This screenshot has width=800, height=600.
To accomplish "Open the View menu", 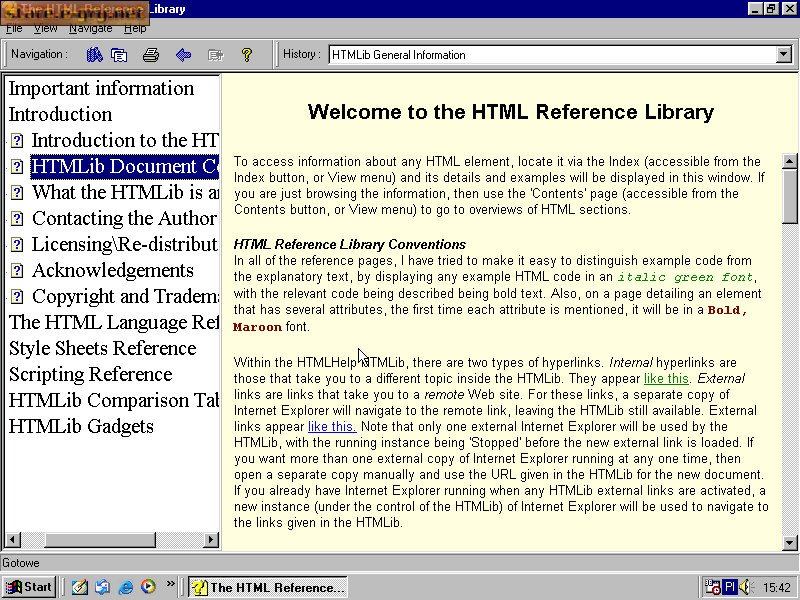I will tap(45, 29).
